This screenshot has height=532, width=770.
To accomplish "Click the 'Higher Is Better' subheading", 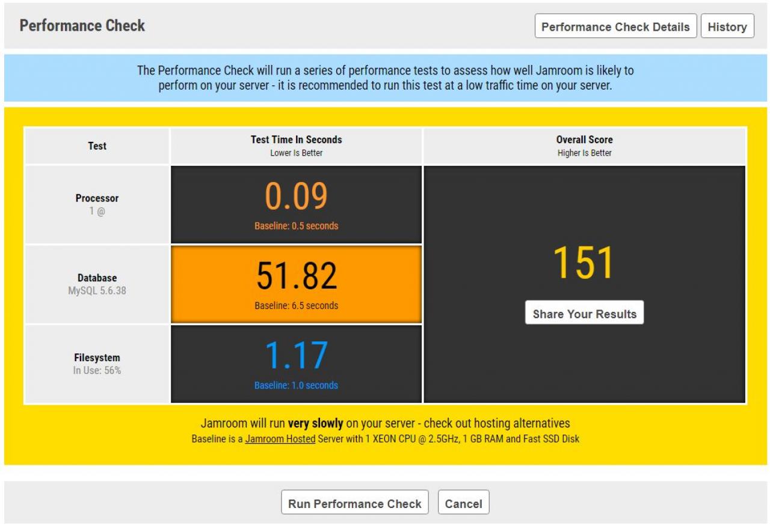I will (x=585, y=153).
